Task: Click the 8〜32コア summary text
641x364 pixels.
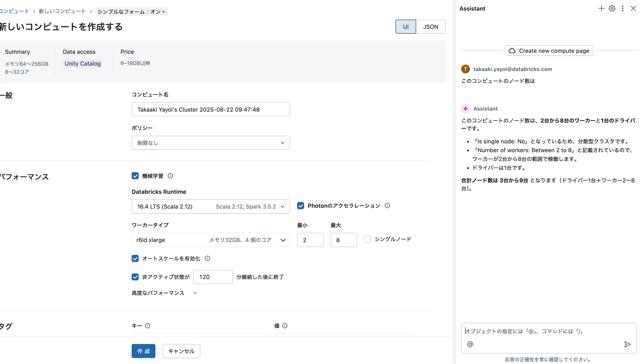Action: click(x=17, y=72)
